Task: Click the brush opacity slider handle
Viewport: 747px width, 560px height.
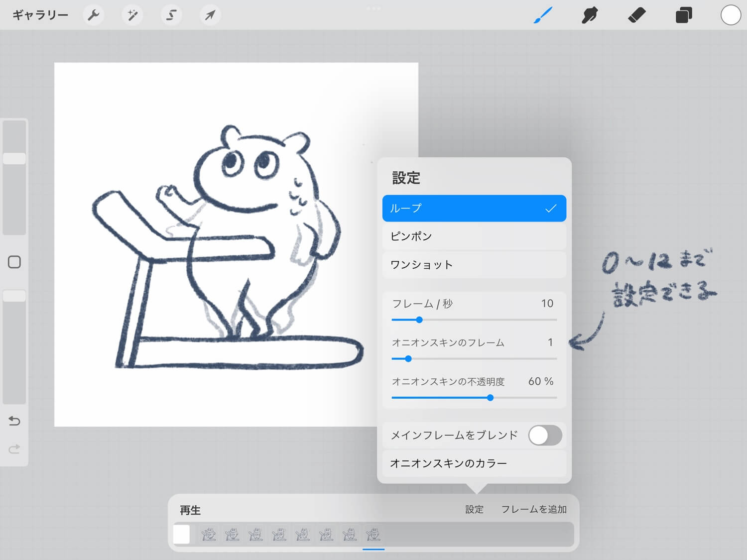Action: tap(14, 296)
